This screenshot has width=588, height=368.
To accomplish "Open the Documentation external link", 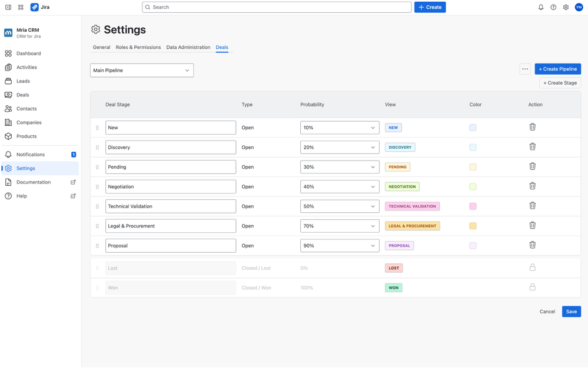I will pyautogui.click(x=40, y=182).
